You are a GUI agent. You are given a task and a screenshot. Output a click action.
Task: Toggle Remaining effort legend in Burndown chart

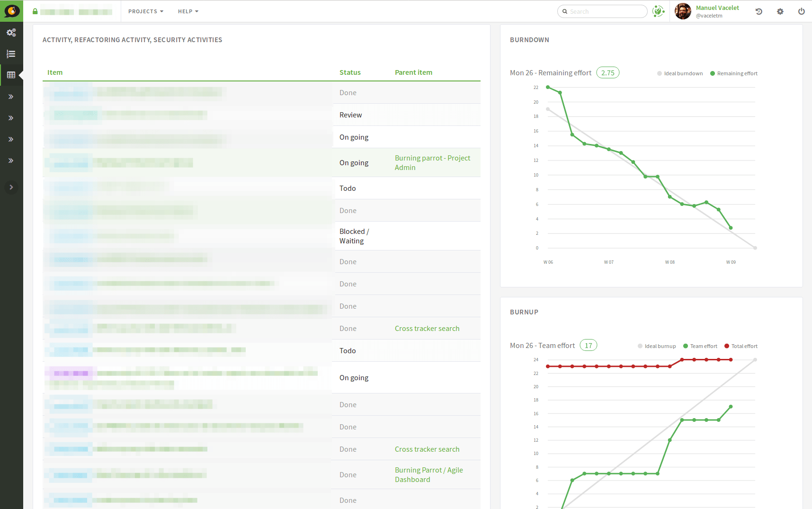pos(734,73)
